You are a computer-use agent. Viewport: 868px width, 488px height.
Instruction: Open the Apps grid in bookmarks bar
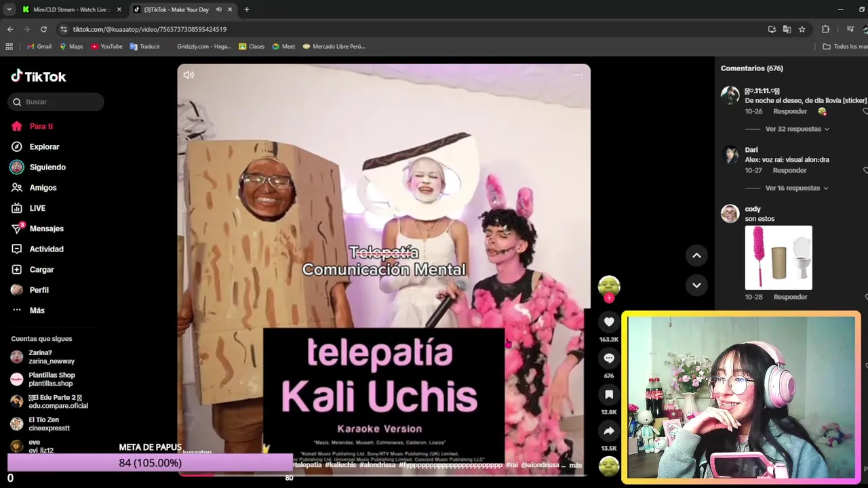pos(9,47)
